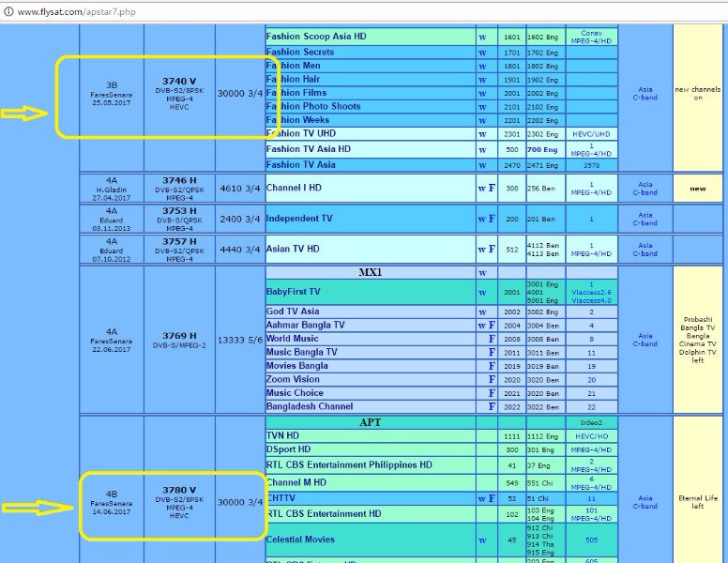Click the Irdeo2 encryption cell in APT row

click(x=591, y=422)
